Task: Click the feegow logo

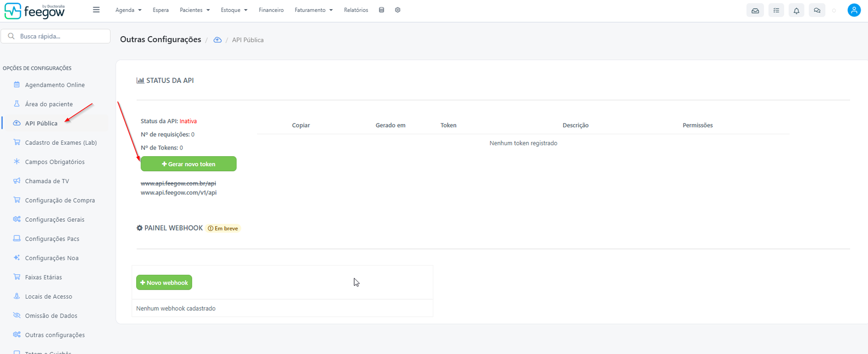Action: coord(35,11)
